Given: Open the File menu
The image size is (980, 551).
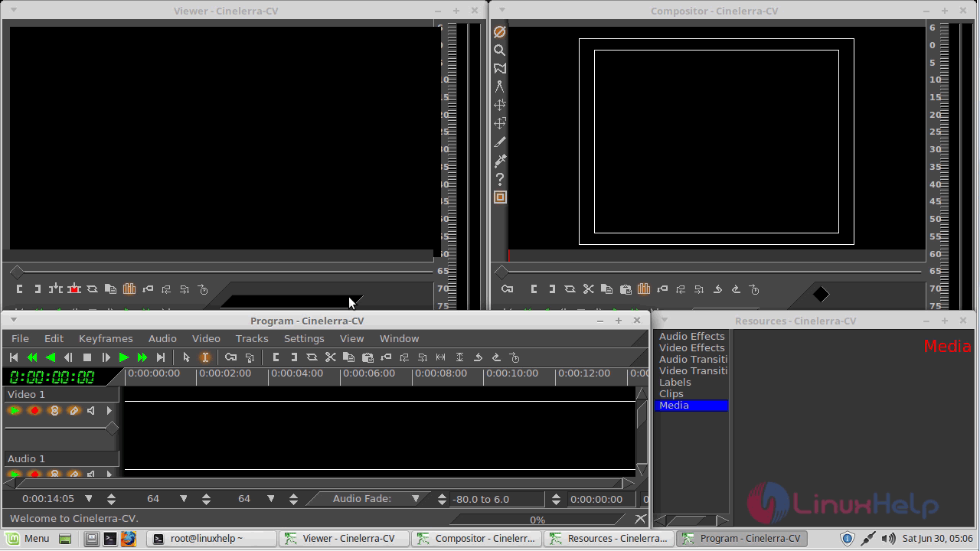Looking at the screenshot, I should pos(21,338).
